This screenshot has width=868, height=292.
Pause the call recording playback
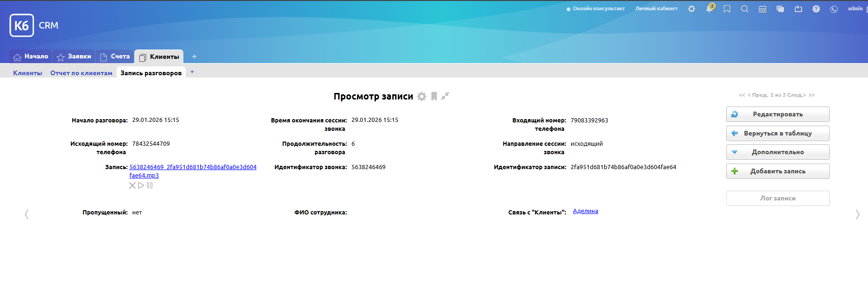pyautogui.click(x=150, y=185)
